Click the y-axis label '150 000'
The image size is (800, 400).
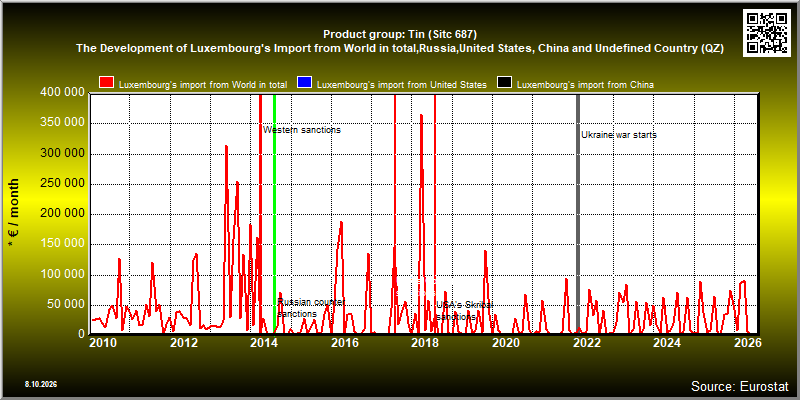(x=62, y=244)
